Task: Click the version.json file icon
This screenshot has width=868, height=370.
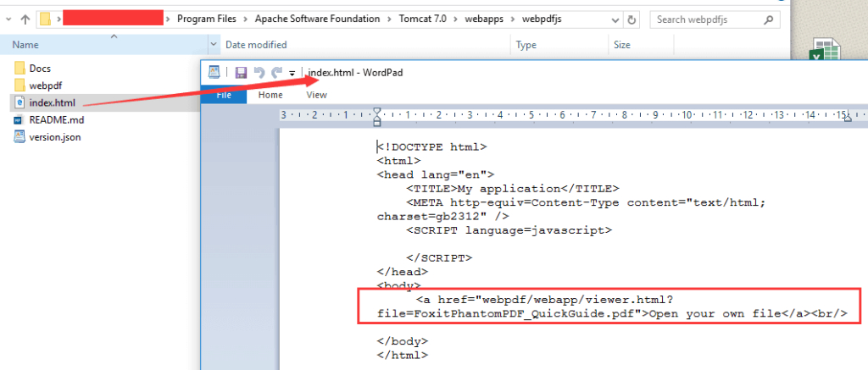Action: pos(19,136)
